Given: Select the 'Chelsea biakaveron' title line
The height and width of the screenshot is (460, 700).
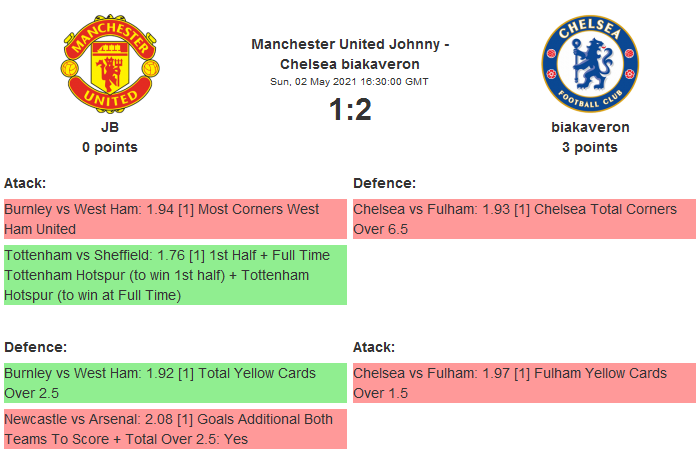Looking at the screenshot, I should 350,64.
